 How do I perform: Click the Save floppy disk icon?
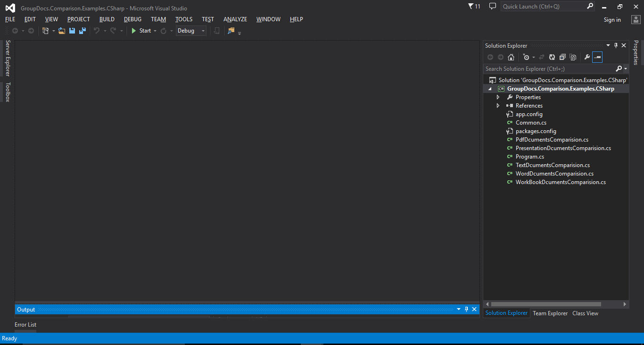[72, 31]
